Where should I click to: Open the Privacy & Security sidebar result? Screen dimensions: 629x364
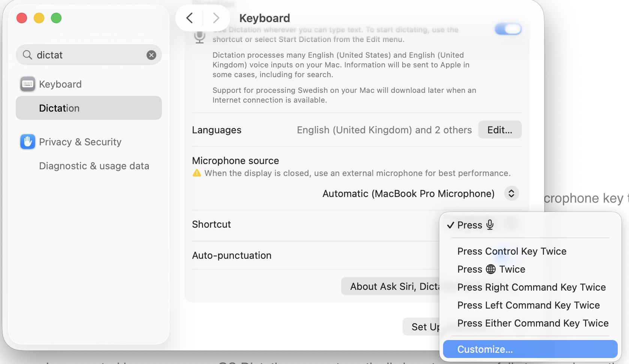click(x=89, y=142)
